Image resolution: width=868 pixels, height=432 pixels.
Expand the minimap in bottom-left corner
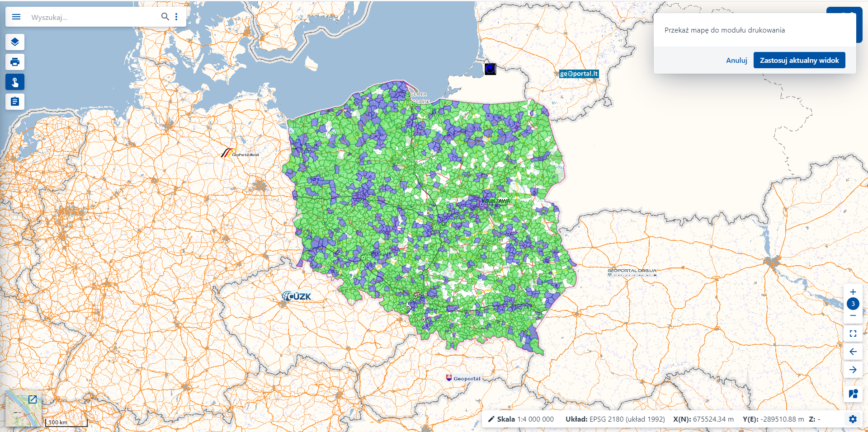point(32,400)
